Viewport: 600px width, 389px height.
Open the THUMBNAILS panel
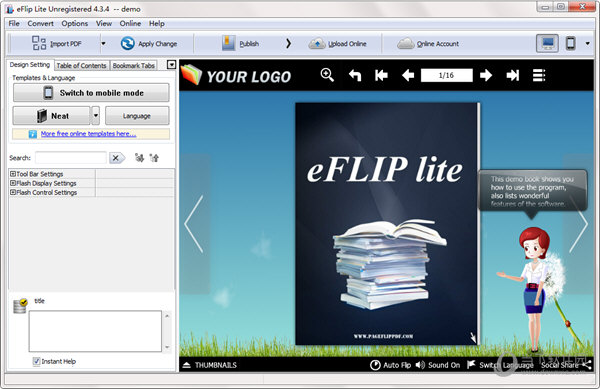pos(210,365)
